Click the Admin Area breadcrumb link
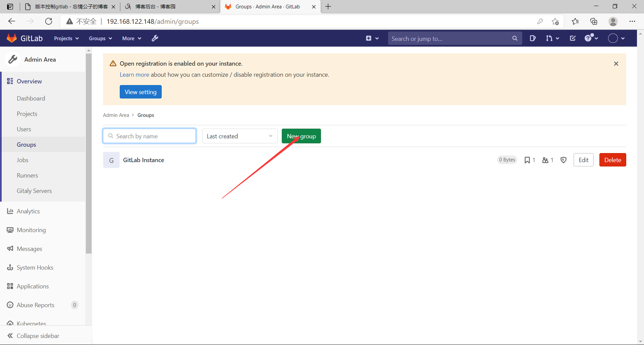The height and width of the screenshot is (345, 644). 116,115
